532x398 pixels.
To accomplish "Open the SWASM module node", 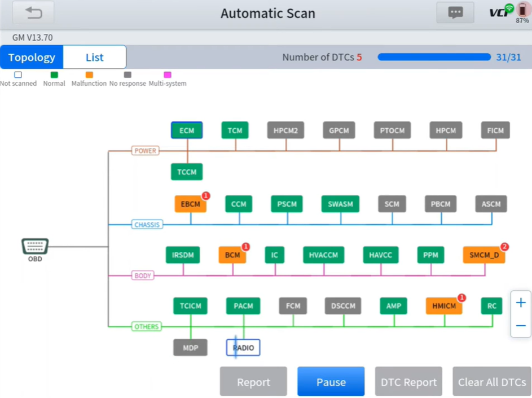I will (340, 204).
